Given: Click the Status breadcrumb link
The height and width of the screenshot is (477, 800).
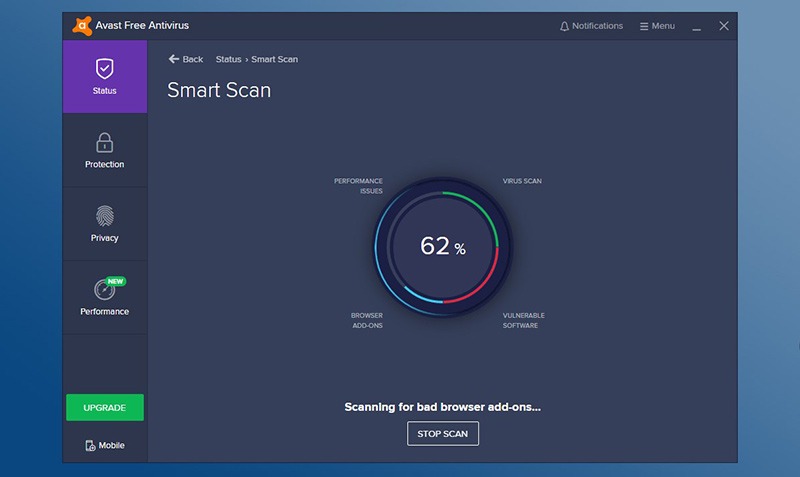Looking at the screenshot, I should click(229, 59).
